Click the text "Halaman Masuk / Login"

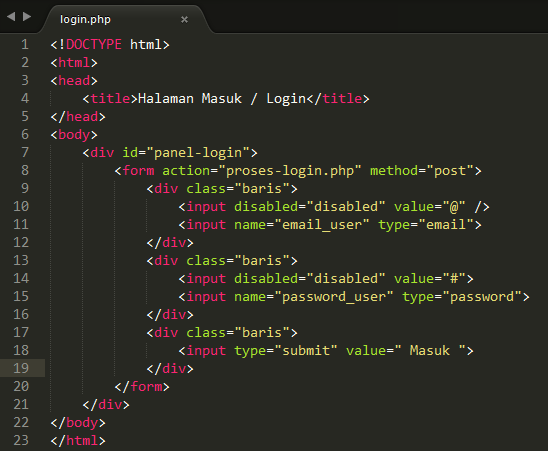(222, 99)
